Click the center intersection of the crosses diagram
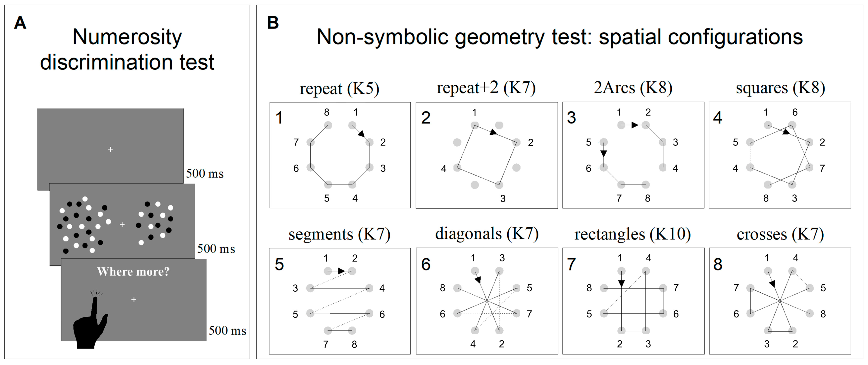868x365 pixels. click(x=780, y=301)
